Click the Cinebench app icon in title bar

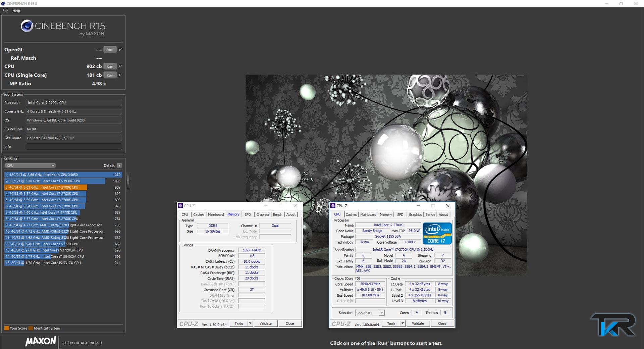tap(3, 4)
